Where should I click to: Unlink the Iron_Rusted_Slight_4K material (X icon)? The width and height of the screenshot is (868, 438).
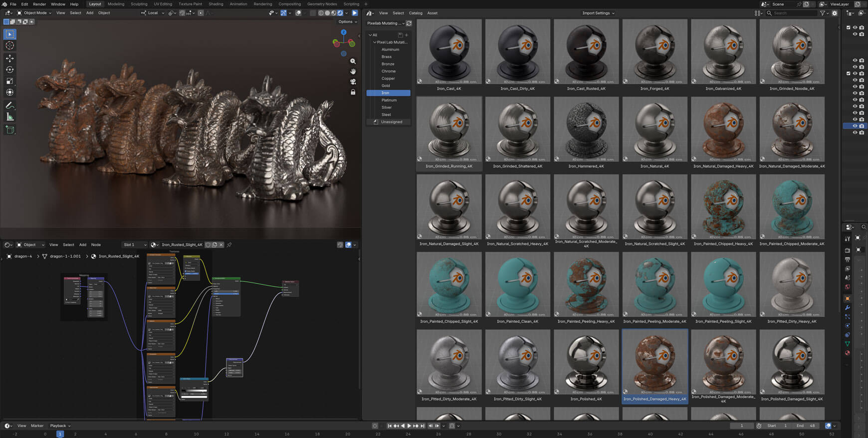pyautogui.click(x=221, y=245)
